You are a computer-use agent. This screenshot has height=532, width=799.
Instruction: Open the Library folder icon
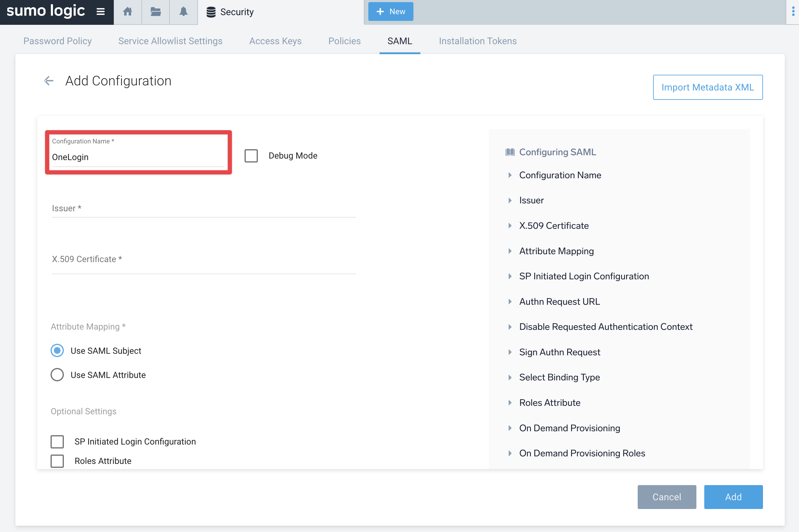(x=156, y=12)
